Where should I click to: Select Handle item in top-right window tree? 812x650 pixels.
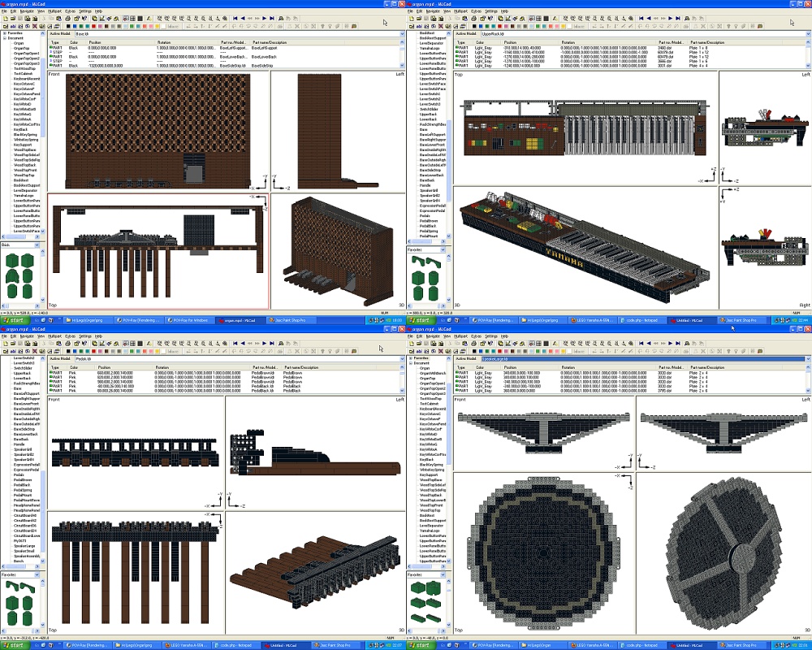(x=425, y=185)
